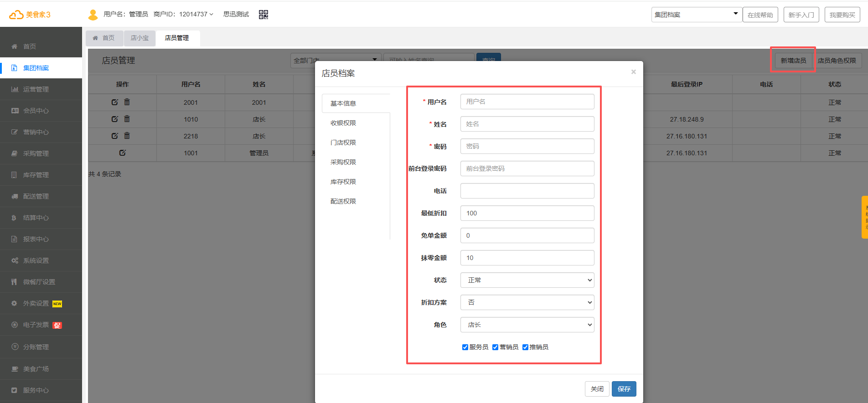The image size is (868, 403).
Task: Click the QR code icon in header
Action: (x=263, y=15)
